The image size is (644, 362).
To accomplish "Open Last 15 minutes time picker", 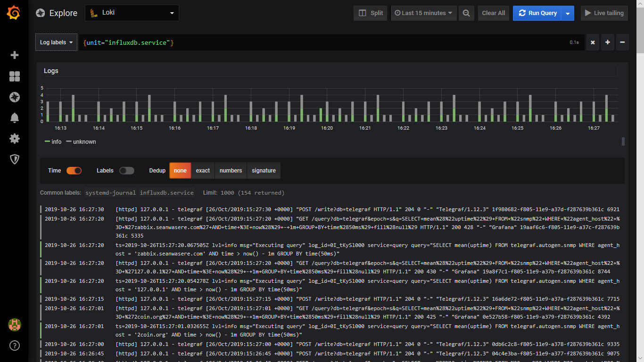I will (x=424, y=13).
